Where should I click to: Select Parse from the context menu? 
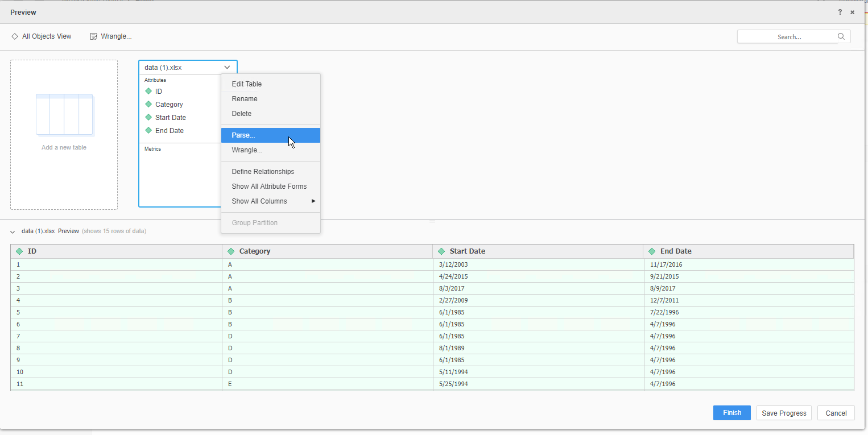tap(242, 135)
